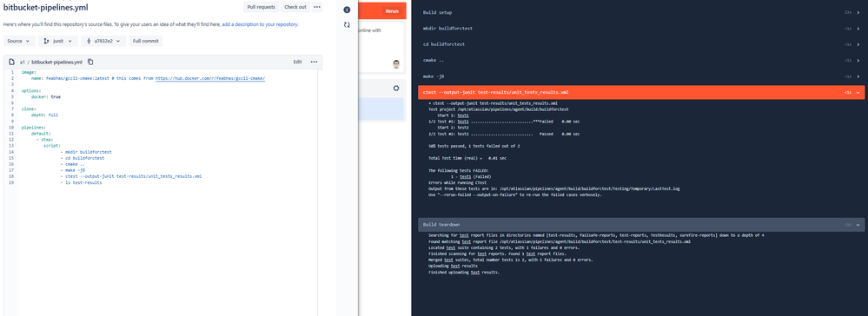The image size is (868, 316).
Task: Edit the bitbucket-pipelines.yml file
Action: click(297, 62)
